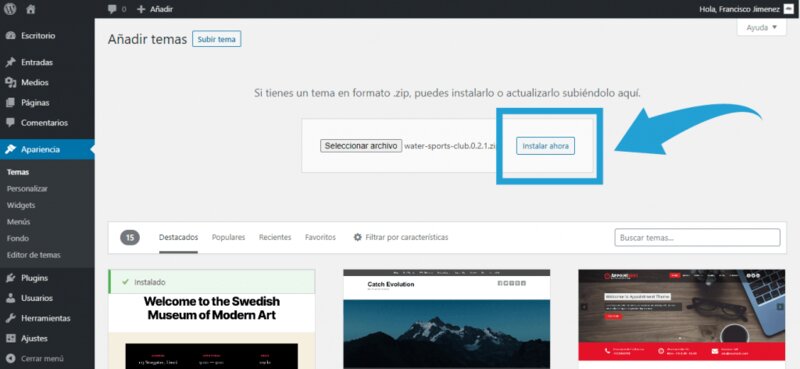Image resolution: width=800 pixels, height=369 pixels.
Task: Switch to Favoritos tab
Action: point(320,237)
